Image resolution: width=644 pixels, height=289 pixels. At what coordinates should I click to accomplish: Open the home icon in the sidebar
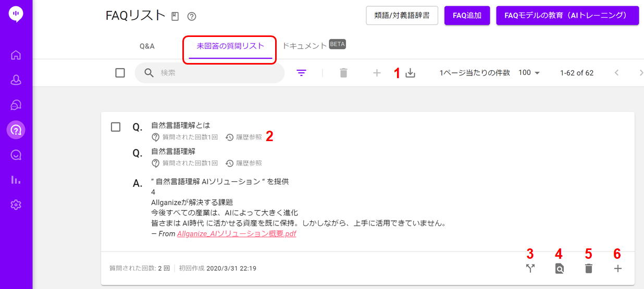tap(16, 55)
